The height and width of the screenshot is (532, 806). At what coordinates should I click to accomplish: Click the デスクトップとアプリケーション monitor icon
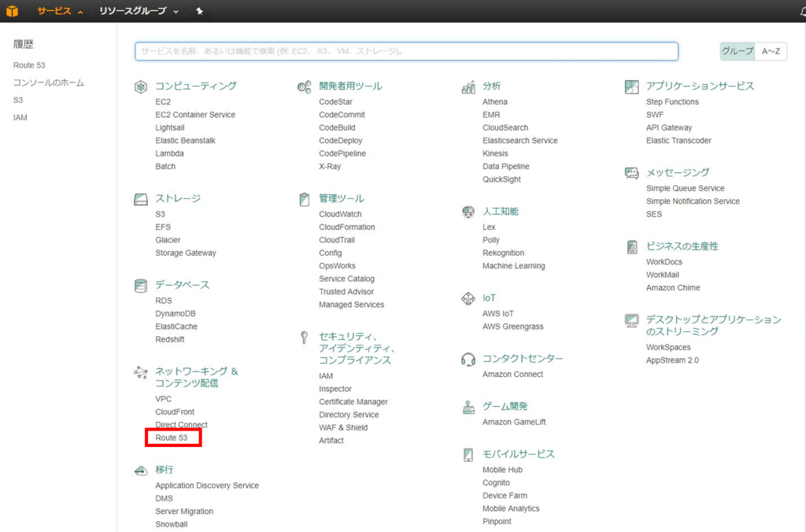pyautogui.click(x=632, y=321)
